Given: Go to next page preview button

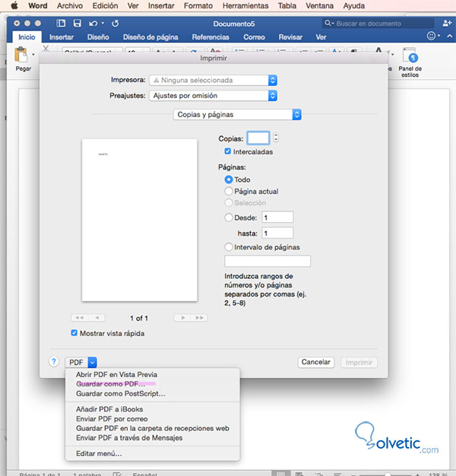Looking at the screenshot, I should click(x=182, y=318).
